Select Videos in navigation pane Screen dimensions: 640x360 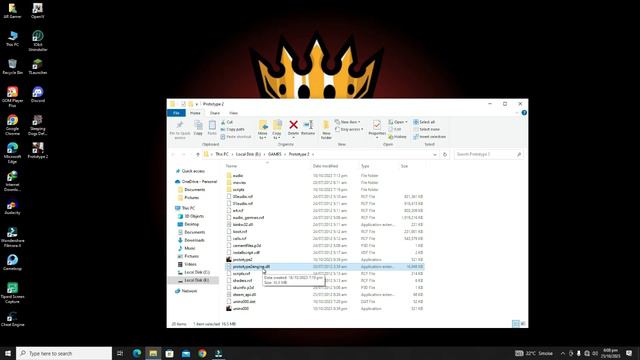pyautogui.click(x=187, y=264)
